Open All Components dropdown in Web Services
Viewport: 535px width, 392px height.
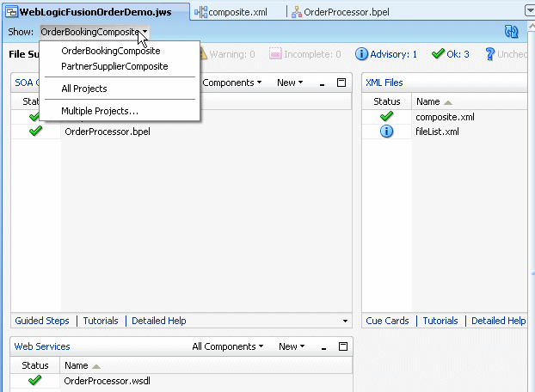(228, 346)
